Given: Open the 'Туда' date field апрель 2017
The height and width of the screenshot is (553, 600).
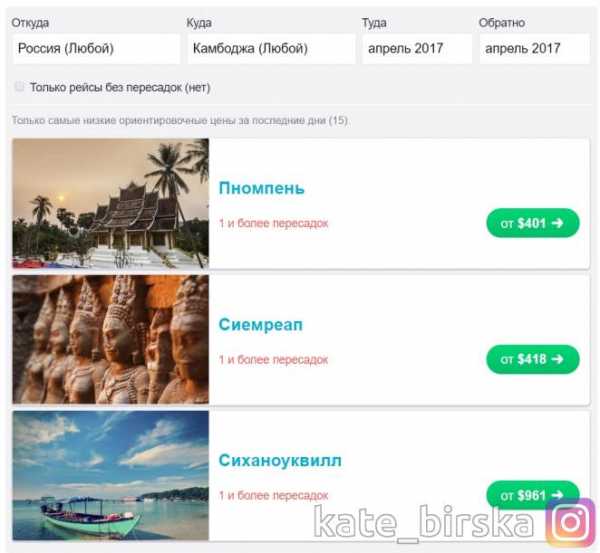Looking at the screenshot, I should pyautogui.click(x=417, y=49).
